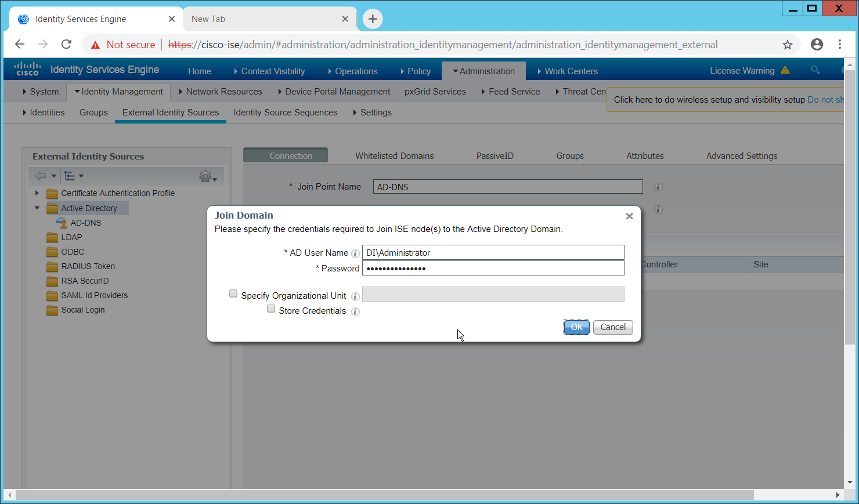
Task: Open the gear settings menu in sidebar
Action: [x=207, y=176]
